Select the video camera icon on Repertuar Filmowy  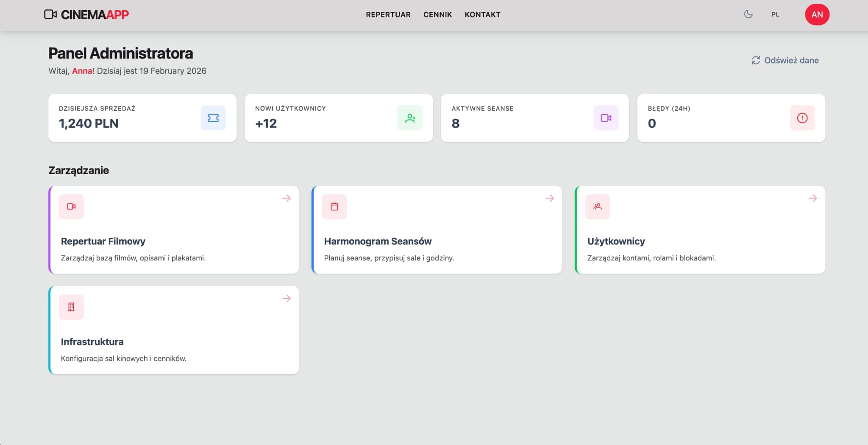71,207
